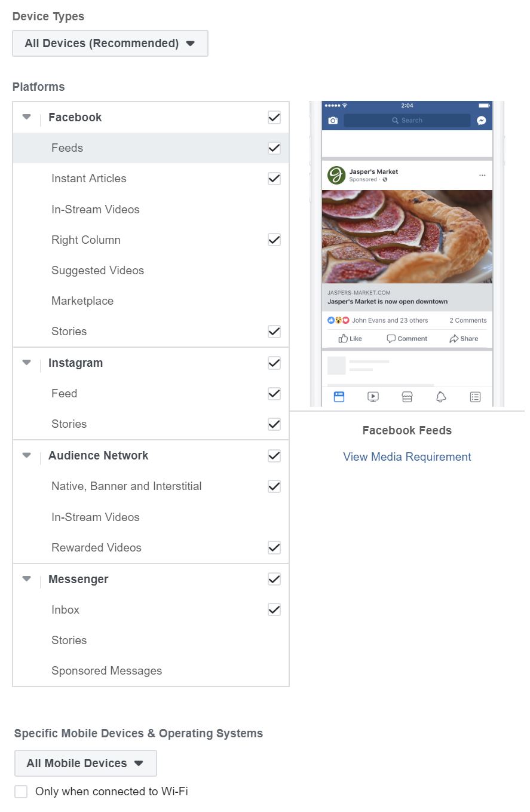
Task: Click the marketplace storefront icon in preview
Action: coord(407,397)
